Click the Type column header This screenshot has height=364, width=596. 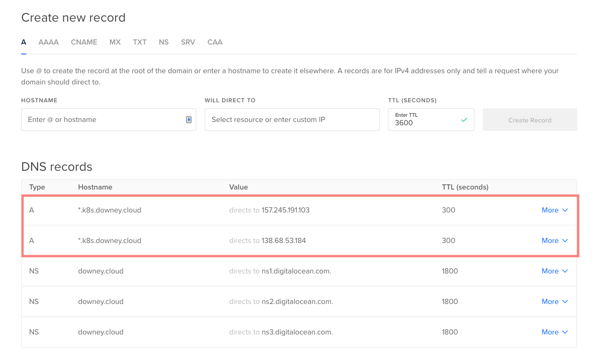click(x=37, y=187)
